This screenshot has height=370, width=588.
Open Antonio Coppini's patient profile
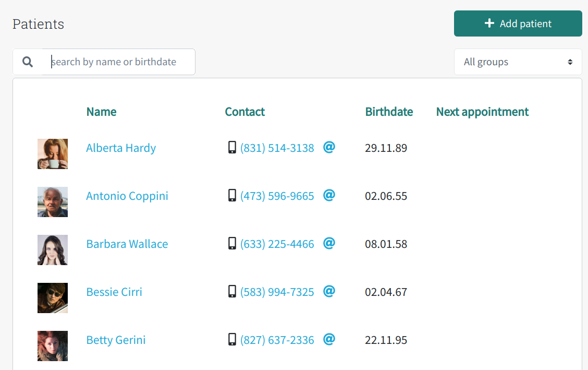click(x=127, y=196)
